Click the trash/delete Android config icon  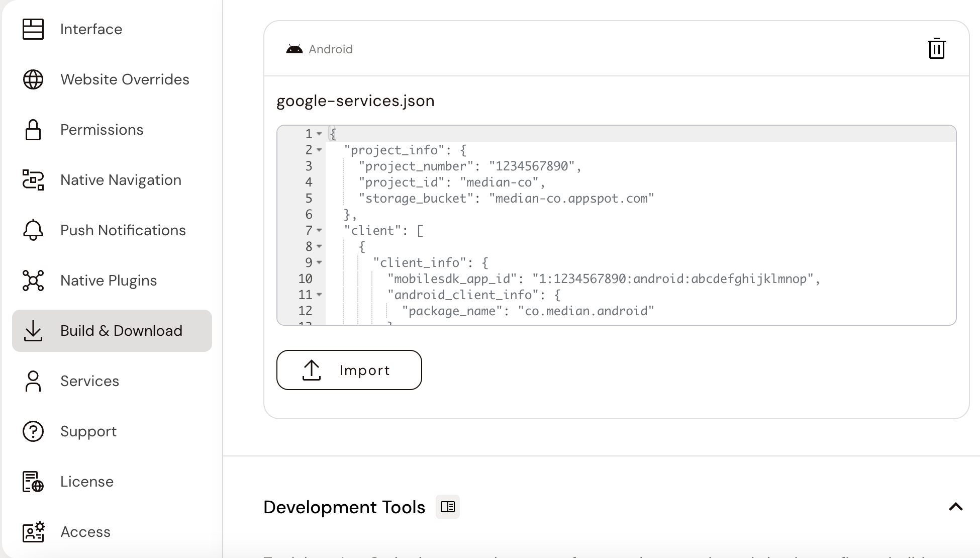pos(936,48)
